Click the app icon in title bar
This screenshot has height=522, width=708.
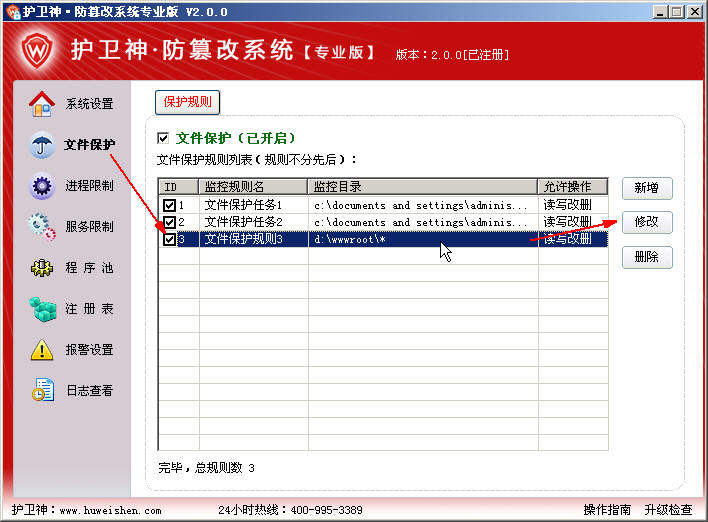(x=13, y=11)
